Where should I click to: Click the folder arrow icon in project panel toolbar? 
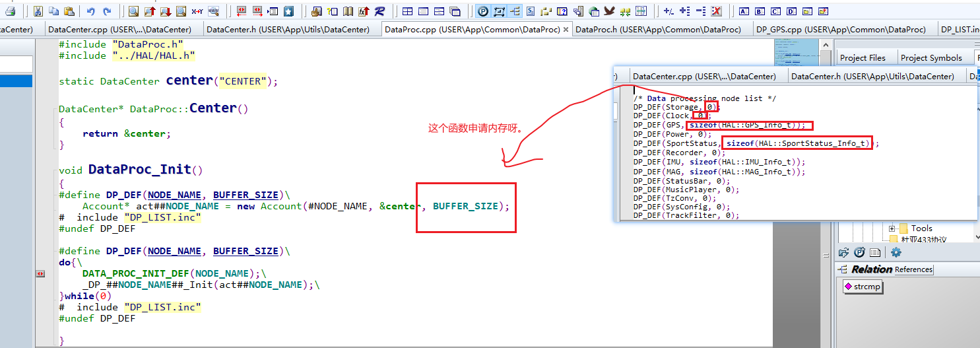coord(843,252)
